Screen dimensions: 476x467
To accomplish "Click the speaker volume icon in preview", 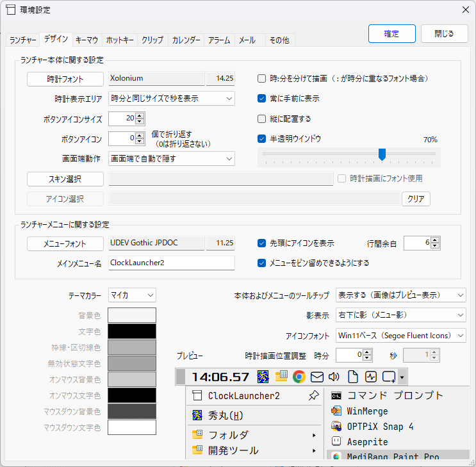I will coord(334,377).
